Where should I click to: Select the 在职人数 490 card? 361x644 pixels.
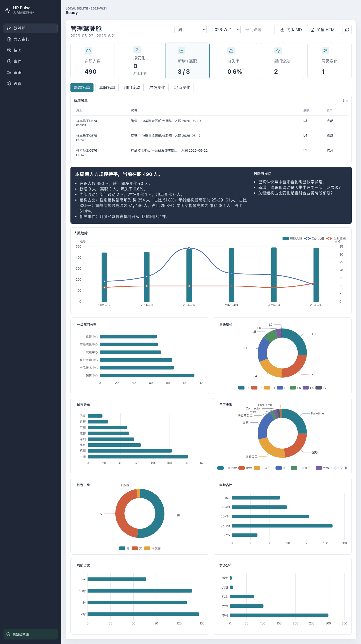point(93,61)
